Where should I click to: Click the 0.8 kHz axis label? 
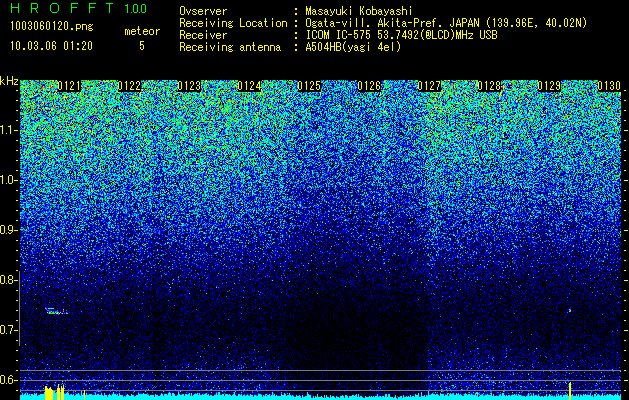point(7,280)
